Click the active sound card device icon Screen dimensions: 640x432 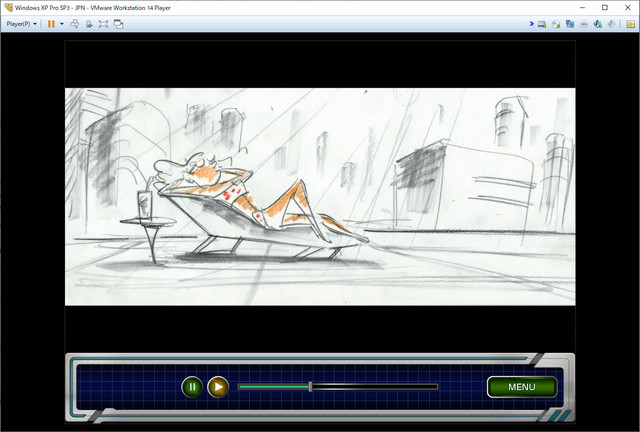click(x=598, y=24)
